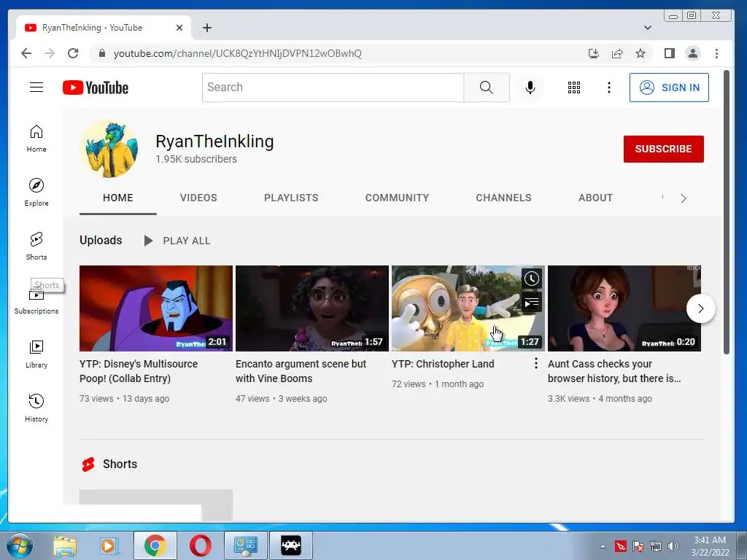View site information lock icon
Screen dimensions: 747x560
click(x=101, y=53)
